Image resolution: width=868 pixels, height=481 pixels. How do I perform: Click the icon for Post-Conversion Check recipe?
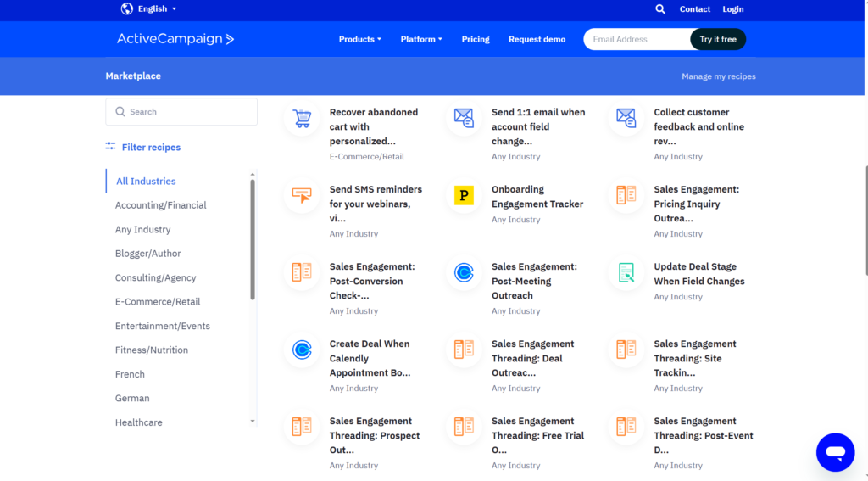click(302, 272)
